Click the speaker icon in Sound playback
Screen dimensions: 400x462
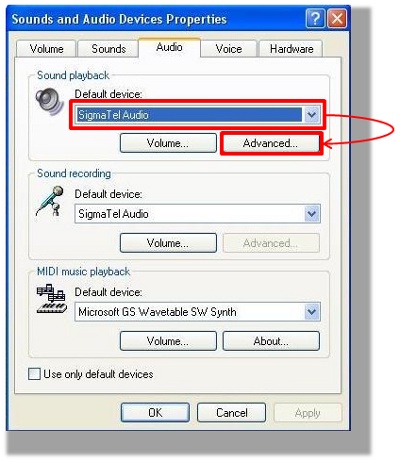click(49, 101)
